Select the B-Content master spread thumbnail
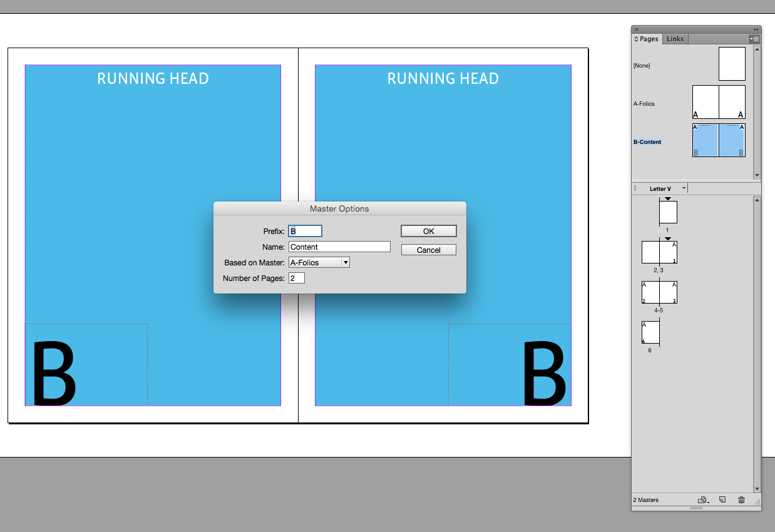The height and width of the screenshot is (532, 775). (719, 140)
